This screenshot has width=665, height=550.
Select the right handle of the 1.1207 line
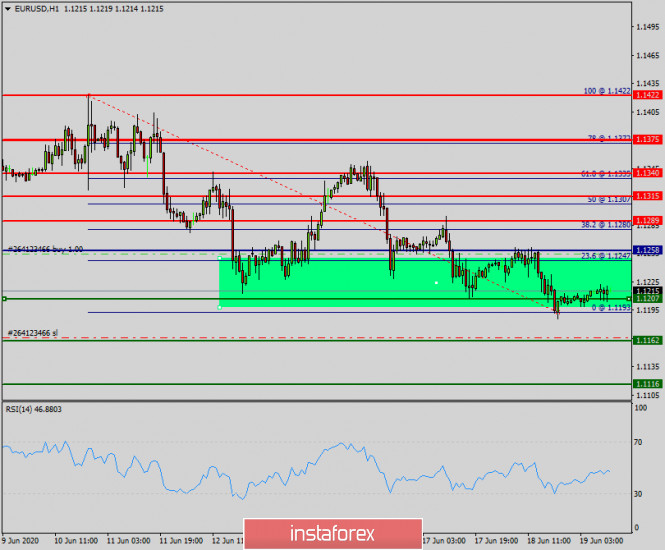pos(629,299)
